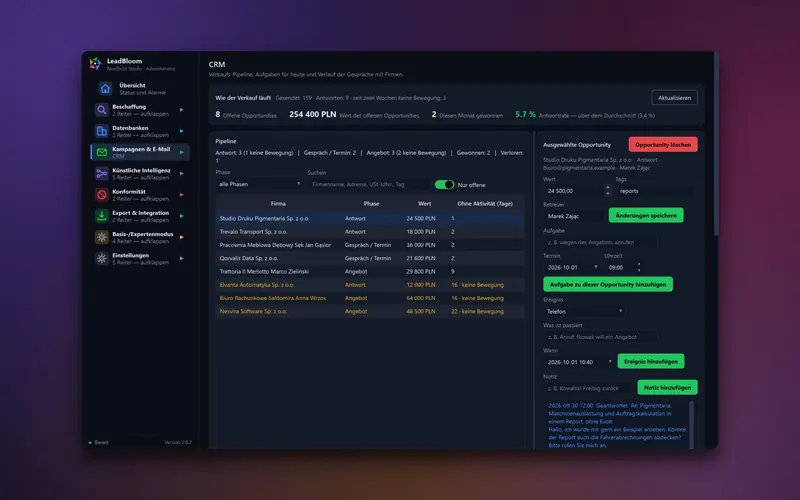
Task: Select the Konformität menu label
Action: point(129,192)
